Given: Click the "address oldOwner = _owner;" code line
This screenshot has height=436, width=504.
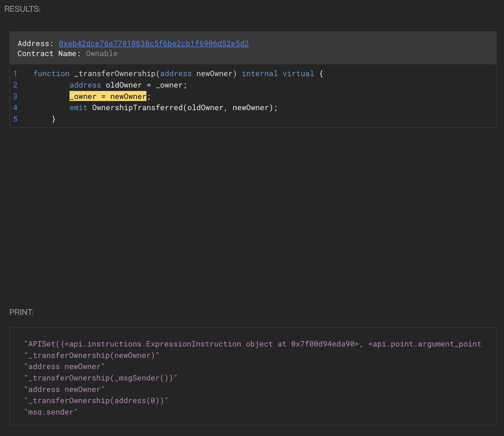Looking at the screenshot, I should [x=128, y=85].
